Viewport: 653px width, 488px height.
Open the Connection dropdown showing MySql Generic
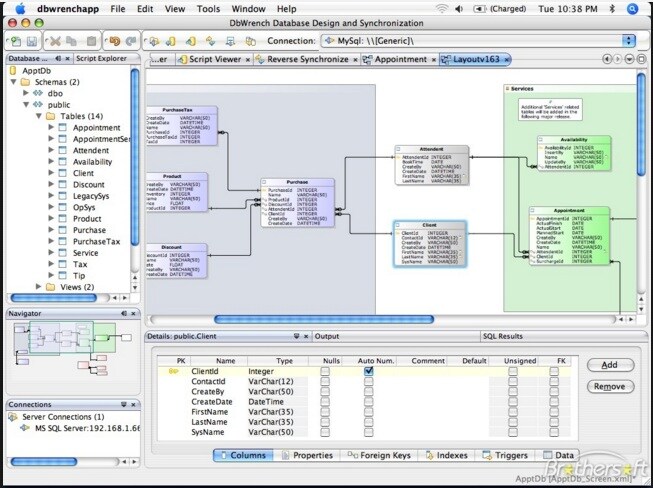[478, 41]
